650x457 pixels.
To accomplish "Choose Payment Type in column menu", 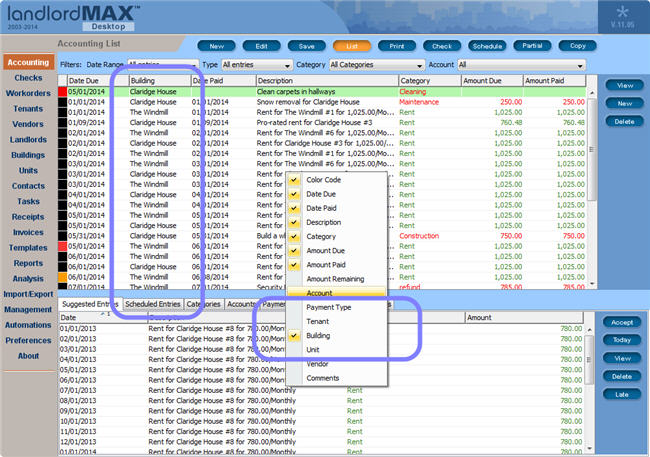I will pos(328,307).
